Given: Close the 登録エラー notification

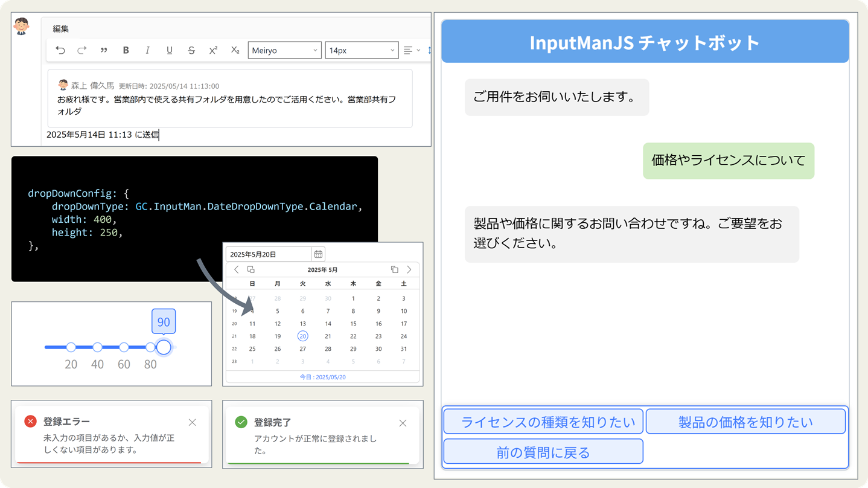Looking at the screenshot, I should [192, 422].
